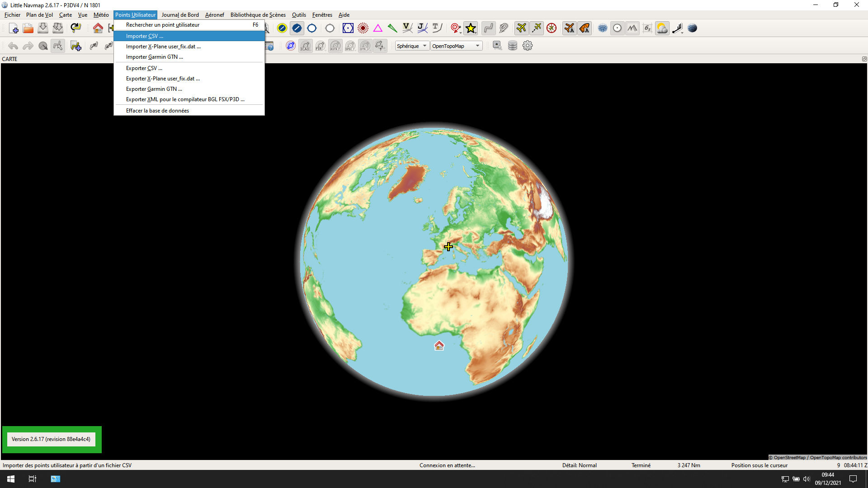Viewport: 868px width, 488px height.
Task: Click the open flight plan folder icon
Action: click(28, 28)
